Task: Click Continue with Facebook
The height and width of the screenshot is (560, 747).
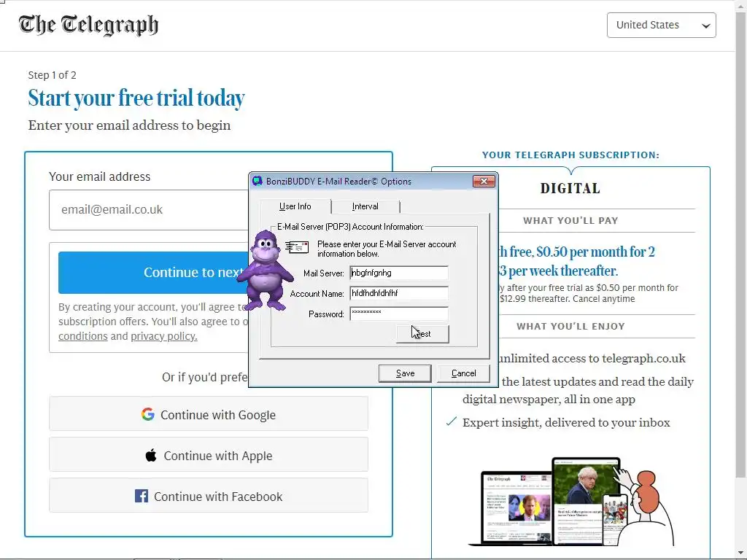Action: [x=209, y=496]
